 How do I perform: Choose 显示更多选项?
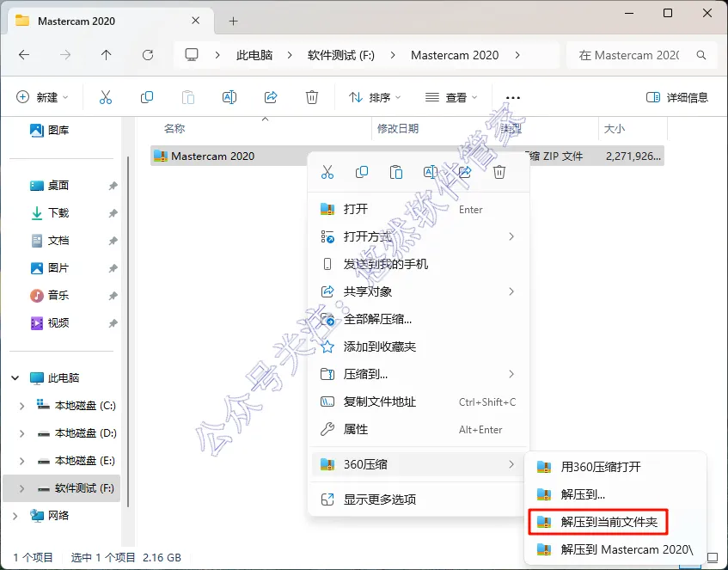tap(419, 500)
